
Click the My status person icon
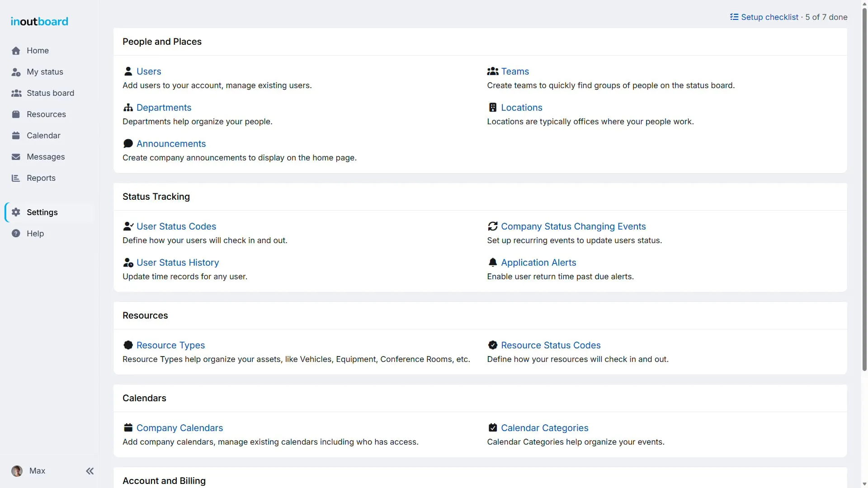[16, 72]
